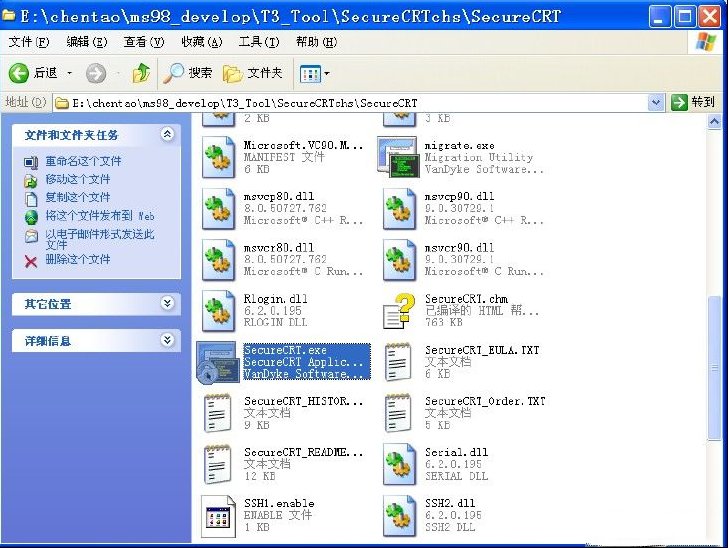Click the file name SecureCRT.chm
The width and height of the screenshot is (728, 548).
pos(466,299)
